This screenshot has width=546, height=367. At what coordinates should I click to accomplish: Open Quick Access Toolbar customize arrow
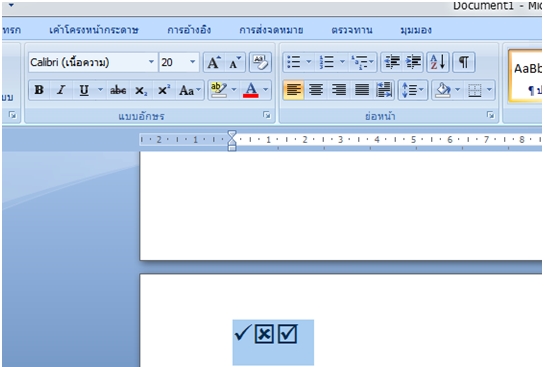(x=11, y=5)
